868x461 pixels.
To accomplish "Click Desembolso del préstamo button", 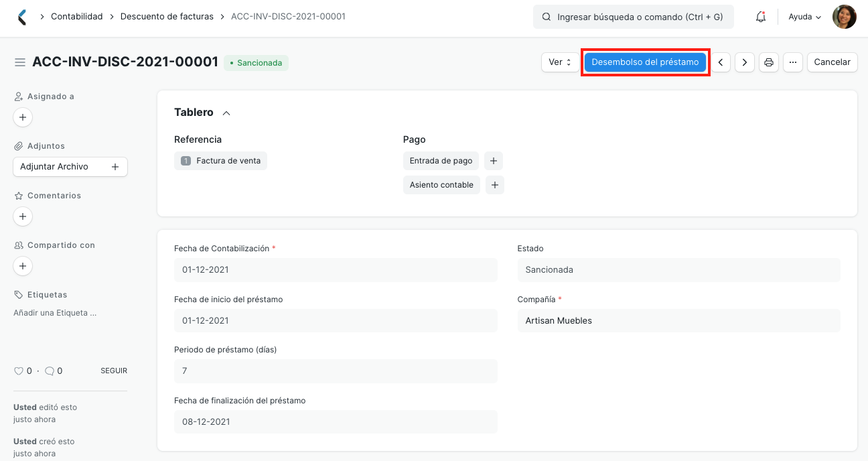I will 645,62.
